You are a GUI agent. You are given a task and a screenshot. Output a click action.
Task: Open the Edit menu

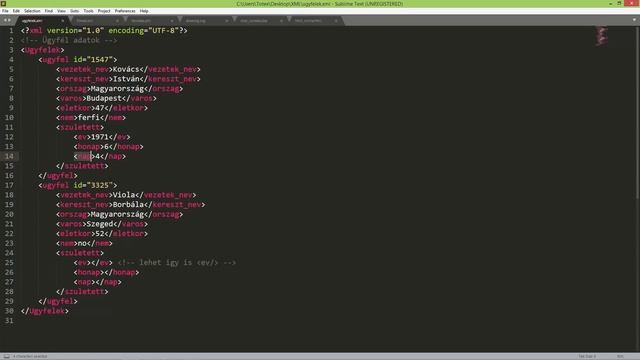(16, 11)
